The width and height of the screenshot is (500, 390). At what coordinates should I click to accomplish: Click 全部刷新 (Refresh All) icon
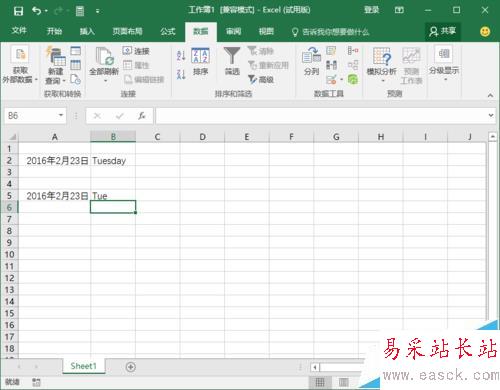coord(104,57)
